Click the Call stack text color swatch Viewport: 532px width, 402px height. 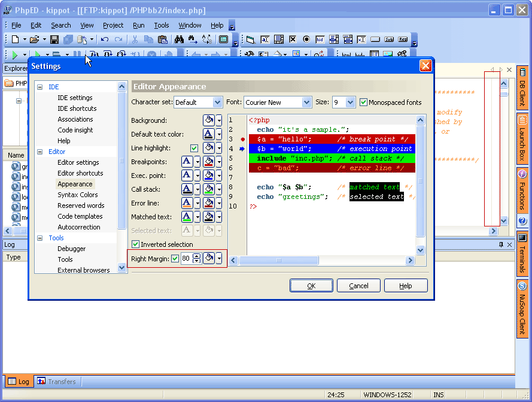pyautogui.click(x=187, y=189)
